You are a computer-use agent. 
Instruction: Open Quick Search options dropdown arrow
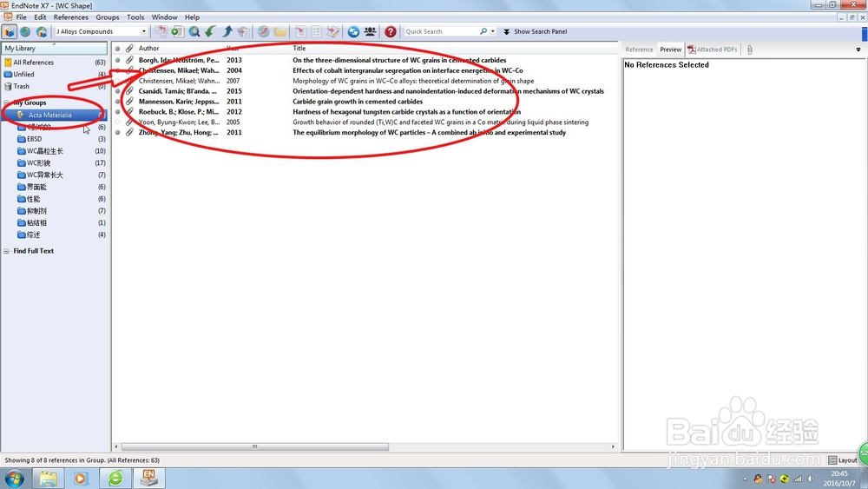[x=493, y=31]
